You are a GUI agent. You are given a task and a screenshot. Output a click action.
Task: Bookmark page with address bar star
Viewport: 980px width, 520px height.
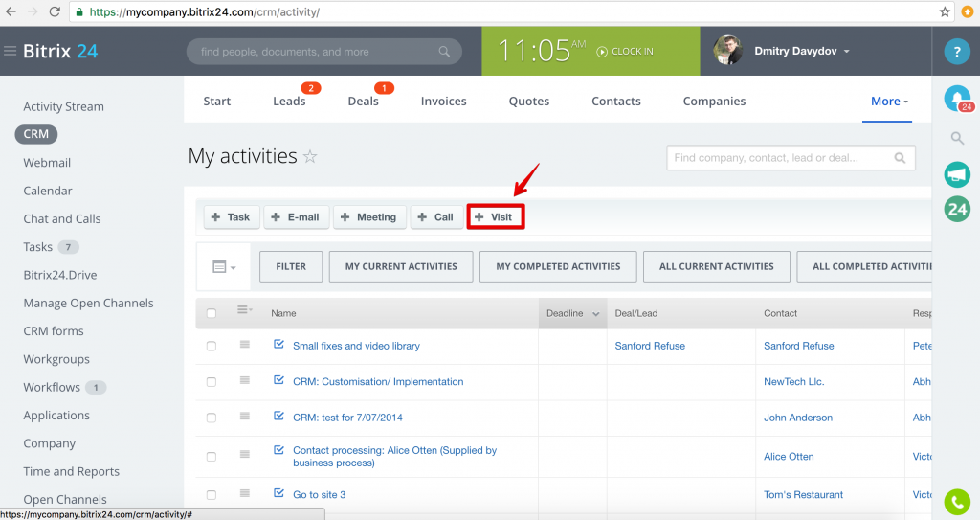[x=945, y=11]
